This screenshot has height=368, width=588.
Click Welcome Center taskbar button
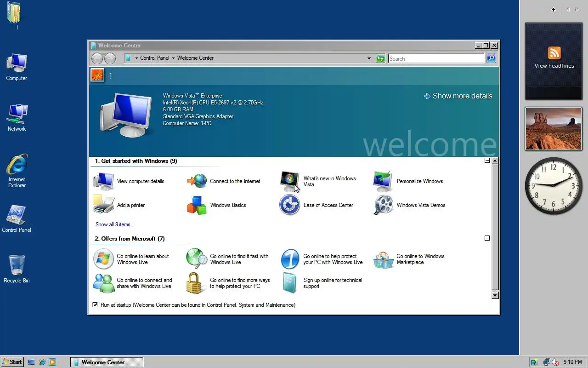click(107, 362)
